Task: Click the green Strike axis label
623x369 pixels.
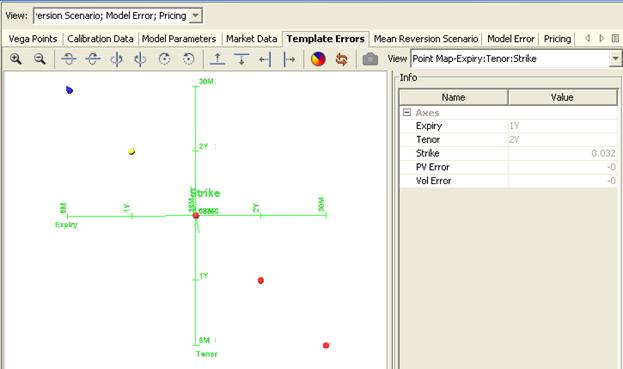Action: tap(205, 193)
